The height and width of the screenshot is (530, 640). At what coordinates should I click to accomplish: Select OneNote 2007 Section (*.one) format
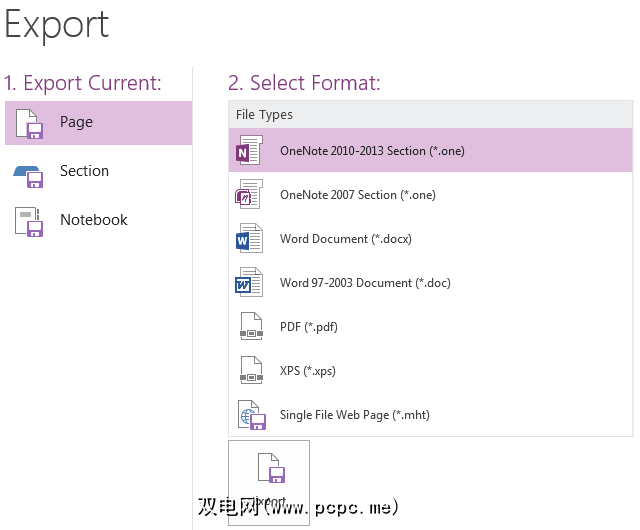(357, 195)
